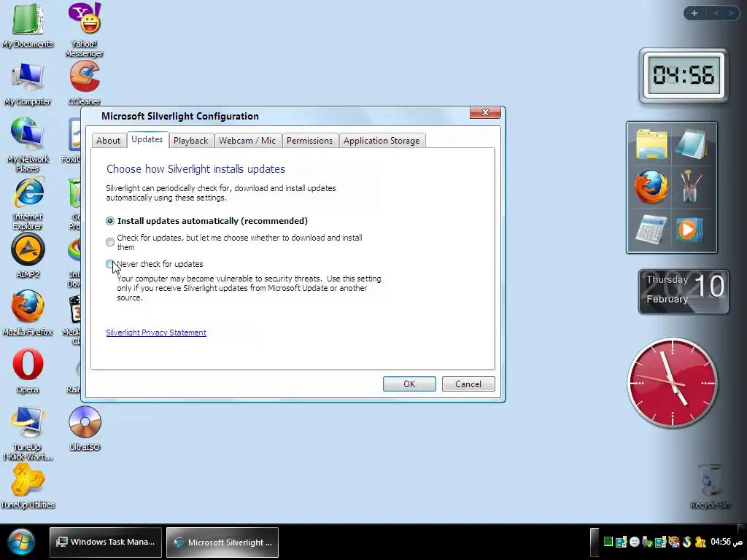
Task: Launch Mozilla Firefox desktop shortcut
Action: (28, 313)
